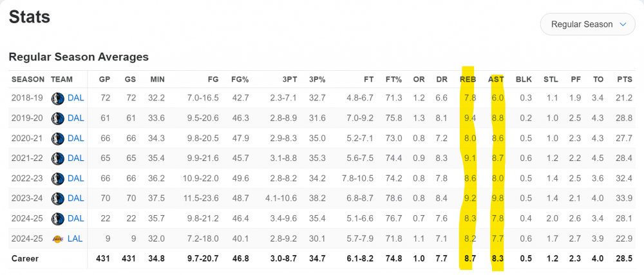Click the Lakers logo in the 2024-25 row
644x275 pixels.
point(58,238)
